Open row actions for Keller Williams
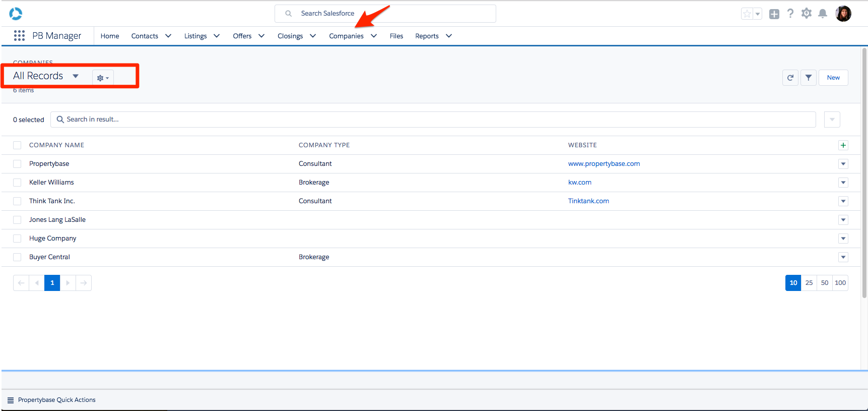Viewport: 868px width, 411px height. [x=843, y=183]
